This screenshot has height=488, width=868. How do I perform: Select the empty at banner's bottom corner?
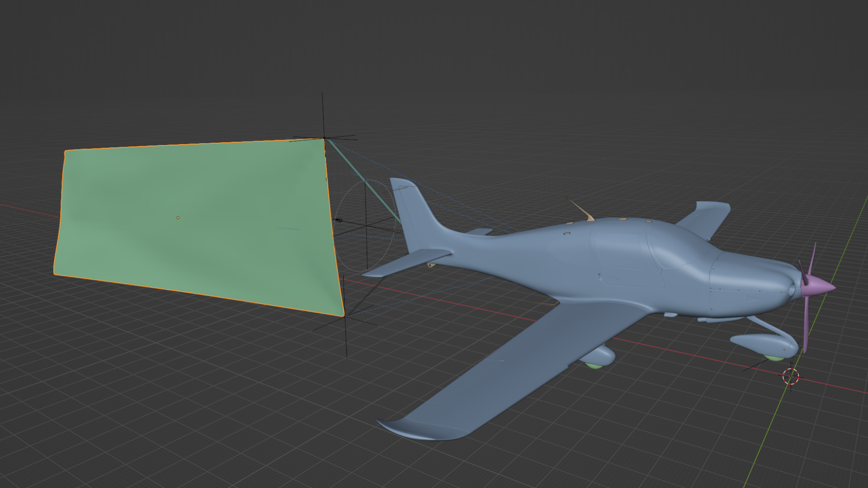[x=346, y=316]
